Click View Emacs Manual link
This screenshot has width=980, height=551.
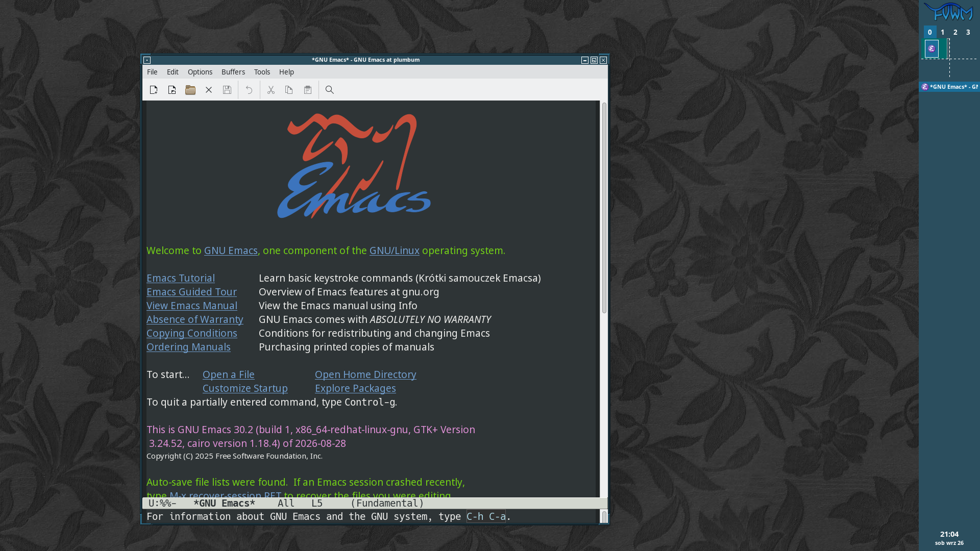[192, 306]
